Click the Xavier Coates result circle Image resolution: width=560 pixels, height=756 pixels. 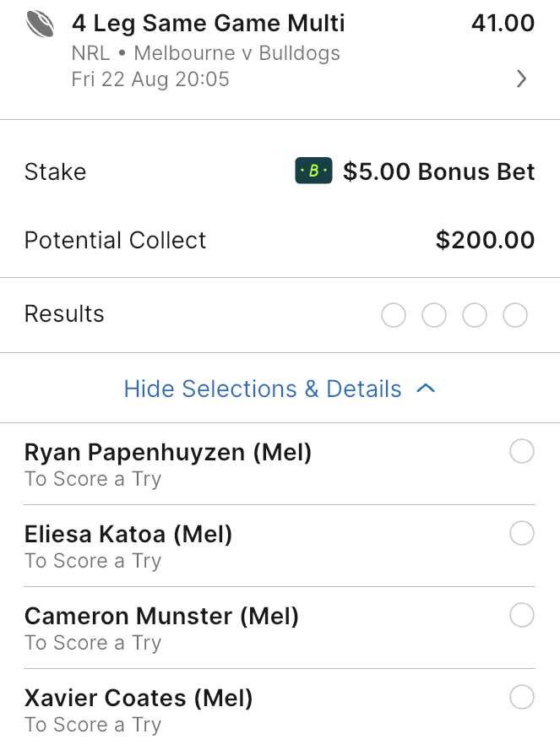coord(522,698)
